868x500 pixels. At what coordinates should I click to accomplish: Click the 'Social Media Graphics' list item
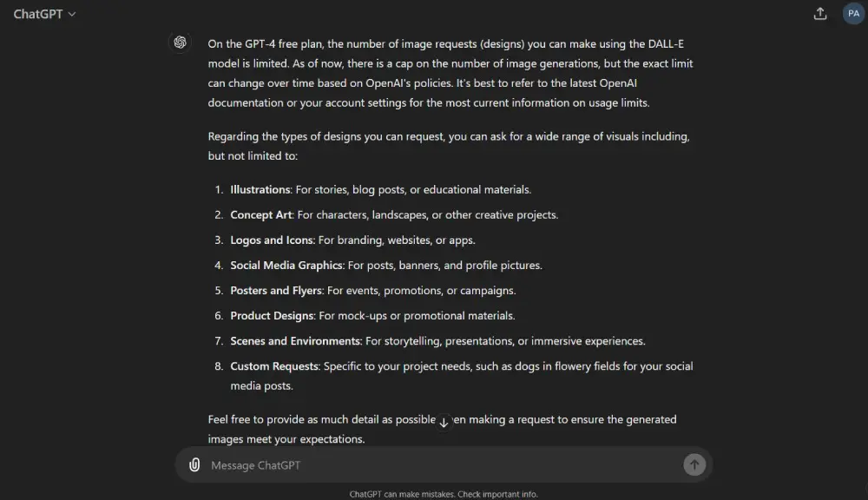[386, 266]
